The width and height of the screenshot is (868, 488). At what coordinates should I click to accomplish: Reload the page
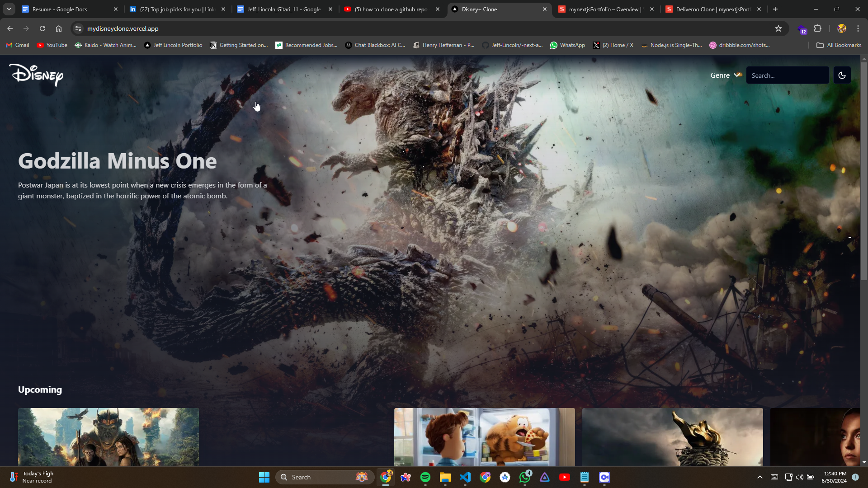point(42,28)
